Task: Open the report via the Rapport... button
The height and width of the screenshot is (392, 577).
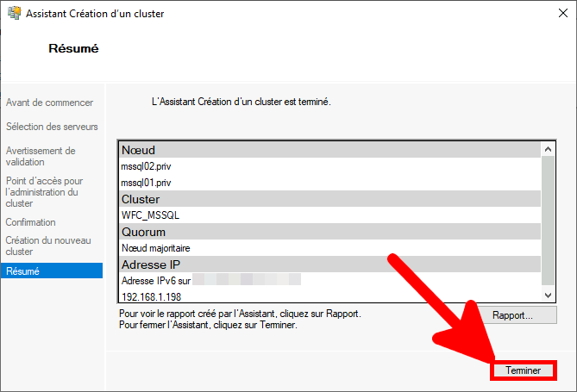Action: click(512, 315)
